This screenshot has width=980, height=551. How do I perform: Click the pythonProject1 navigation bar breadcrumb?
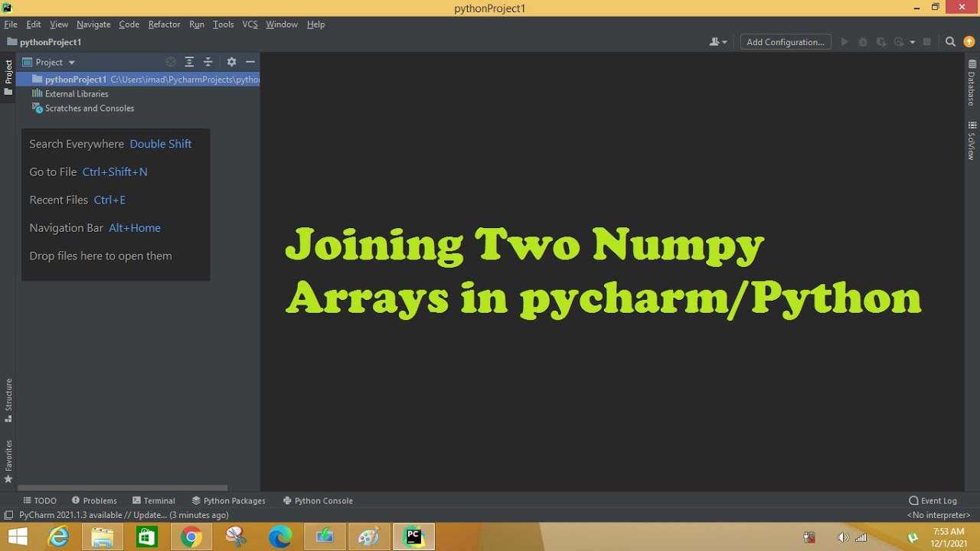pos(44,42)
